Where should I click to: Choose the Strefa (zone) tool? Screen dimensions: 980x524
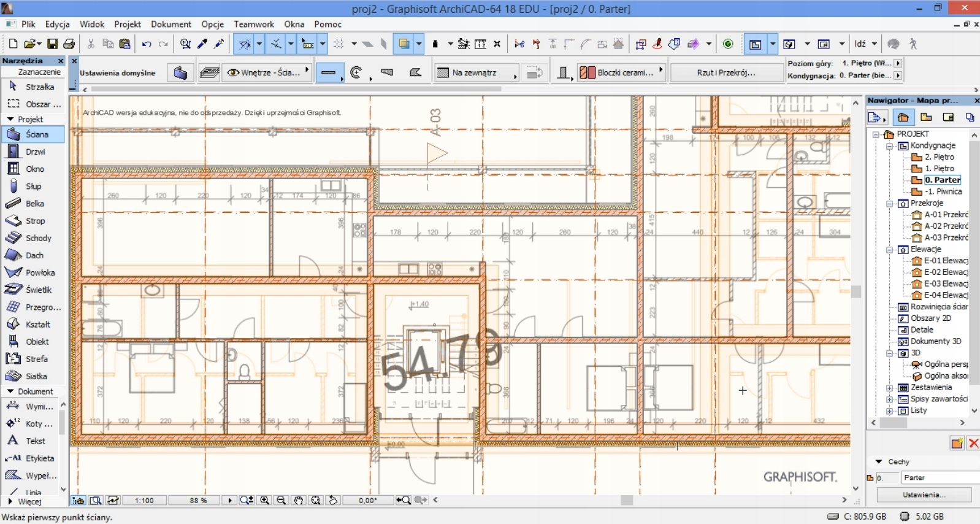click(x=36, y=359)
